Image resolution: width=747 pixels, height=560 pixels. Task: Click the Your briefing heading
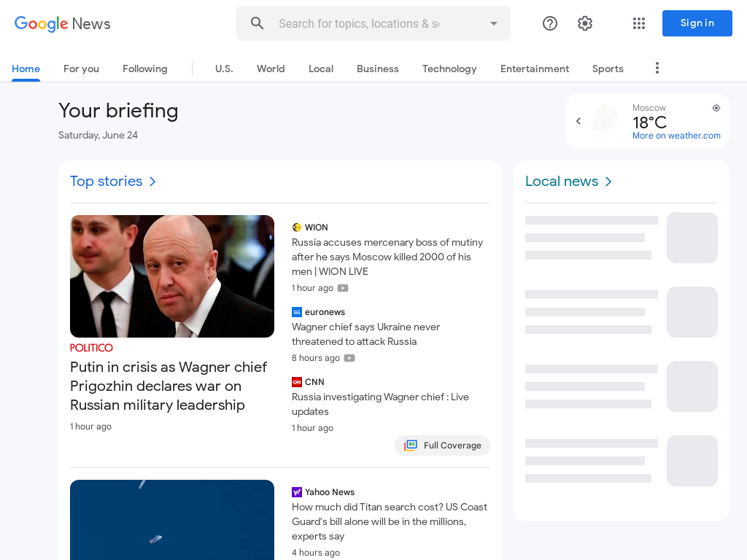click(118, 111)
